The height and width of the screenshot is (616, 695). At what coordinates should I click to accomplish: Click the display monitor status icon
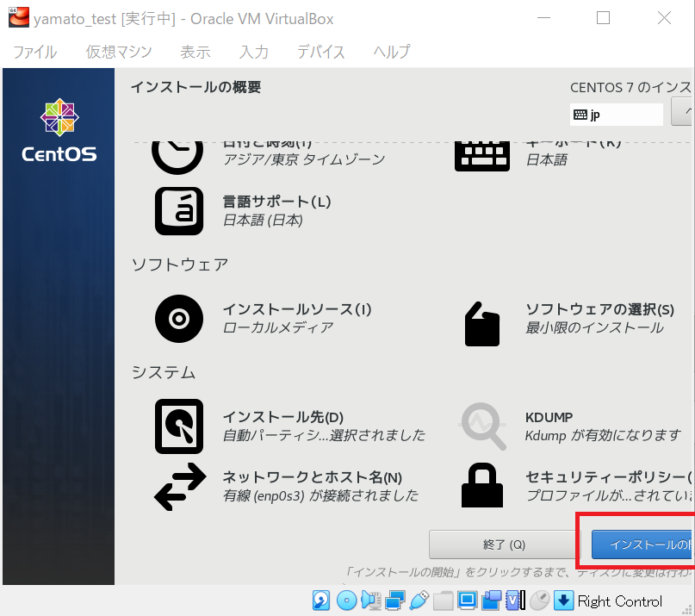point(467,600)
